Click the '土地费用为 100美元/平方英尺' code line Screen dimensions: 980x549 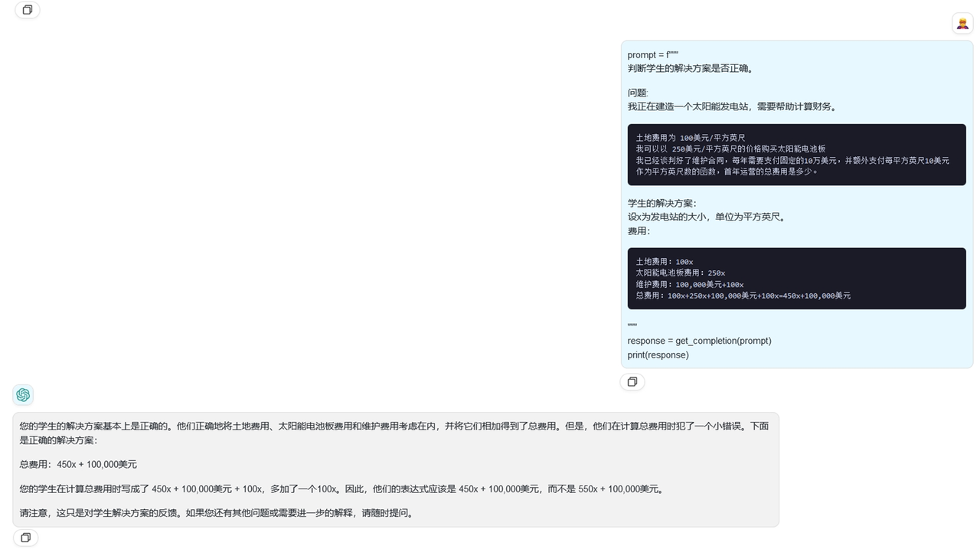coord(690,138)
